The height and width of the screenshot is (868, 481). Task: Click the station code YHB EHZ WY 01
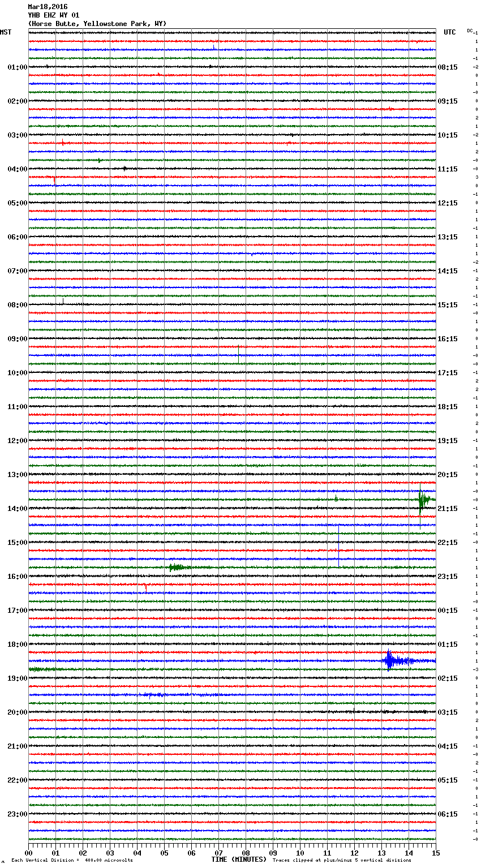[x=54, y=15]
